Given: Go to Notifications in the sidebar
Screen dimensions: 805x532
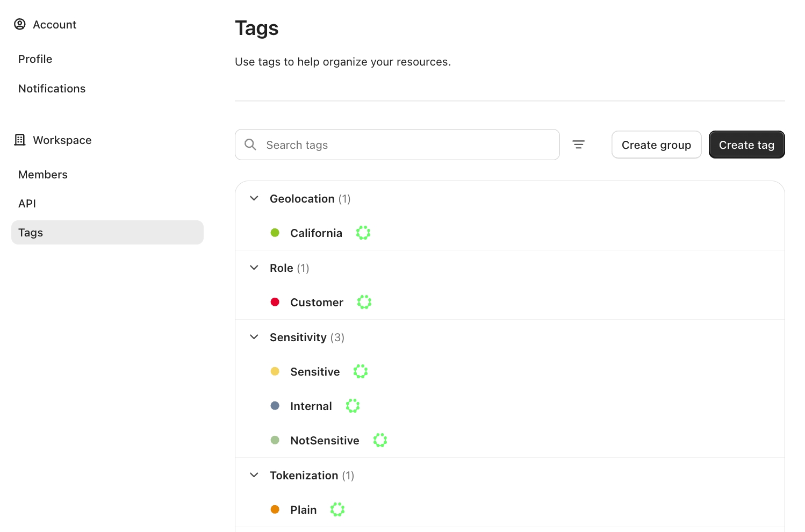Looking at the screenshot, I should (52, 89).
